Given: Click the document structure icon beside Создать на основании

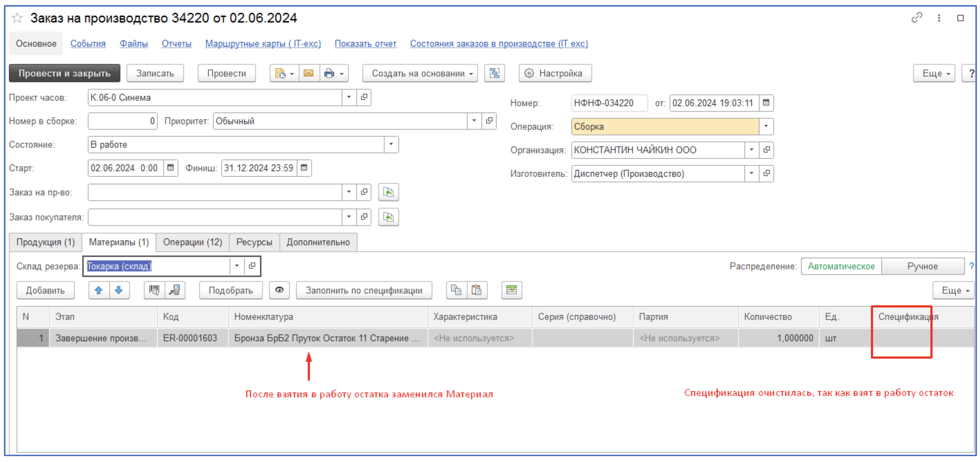Looking at the screenshot, I should 494,73.
